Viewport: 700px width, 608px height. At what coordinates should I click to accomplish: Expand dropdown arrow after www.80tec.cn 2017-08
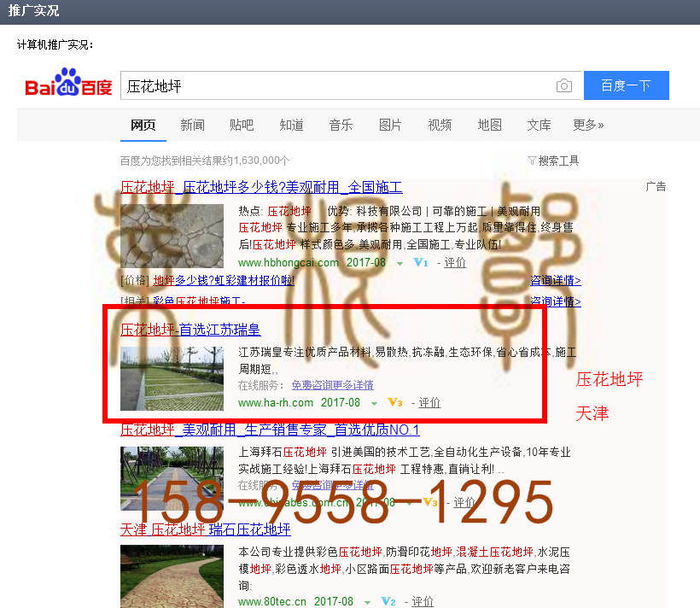pyautogui.click(x=367, y=603)
